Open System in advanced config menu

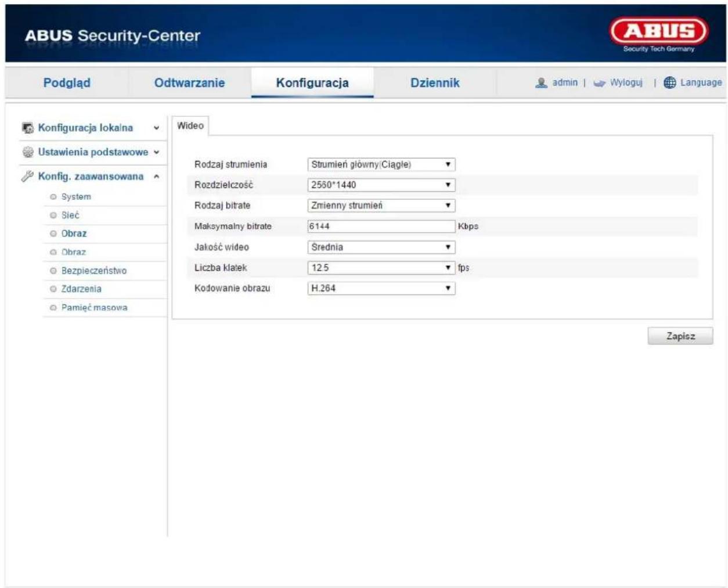(x=76, y=197)
